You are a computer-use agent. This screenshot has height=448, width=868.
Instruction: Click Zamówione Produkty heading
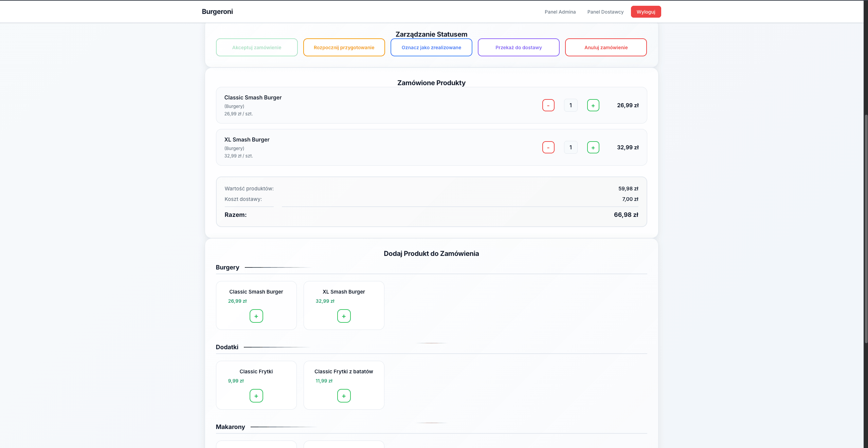(x=431, y=83)
